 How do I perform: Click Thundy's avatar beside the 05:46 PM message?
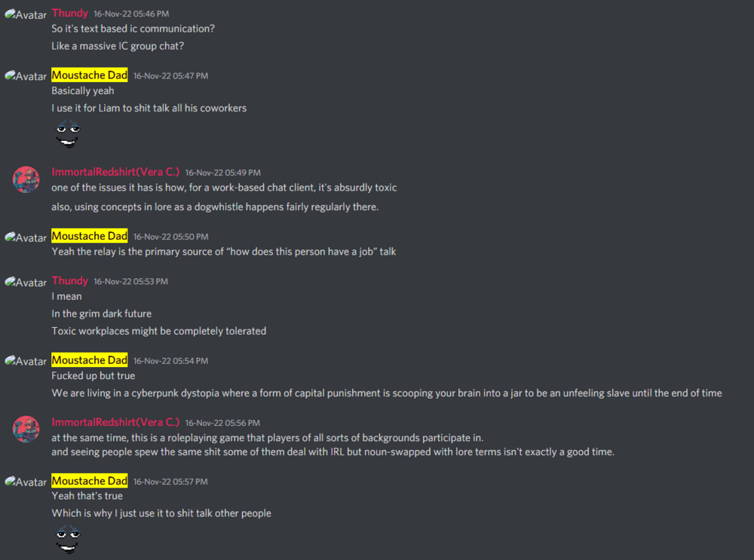(x=26, y=14)
